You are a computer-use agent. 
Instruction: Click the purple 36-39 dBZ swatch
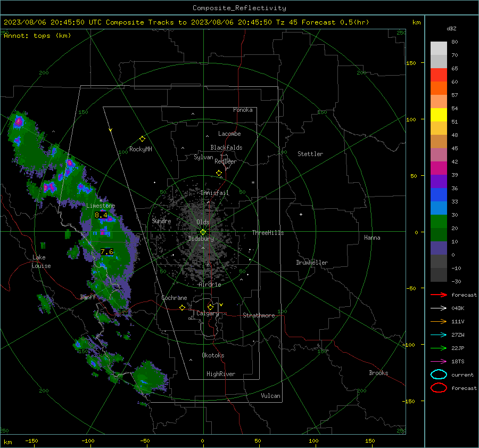coord(439,182)
